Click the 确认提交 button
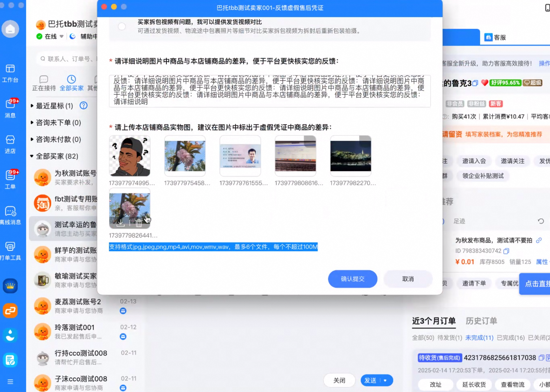550x392 pixels. [353, 279]
